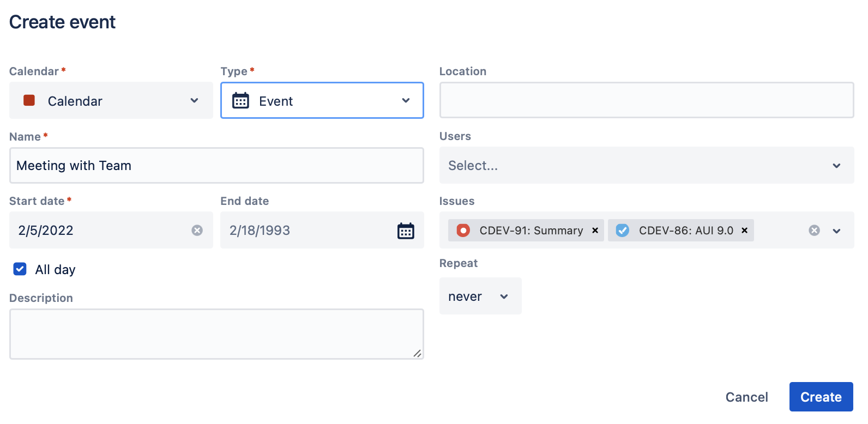Remove the CDEV-91 issue tag
The height and width of the screenshot is (424, 868).
pos(595,231)
